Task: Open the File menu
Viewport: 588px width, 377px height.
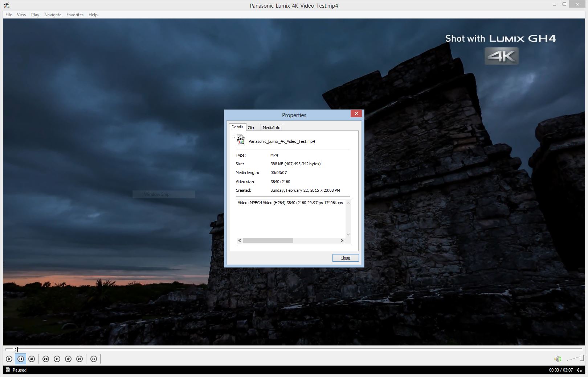Action: pyautogui.click(x=9, y=15)
